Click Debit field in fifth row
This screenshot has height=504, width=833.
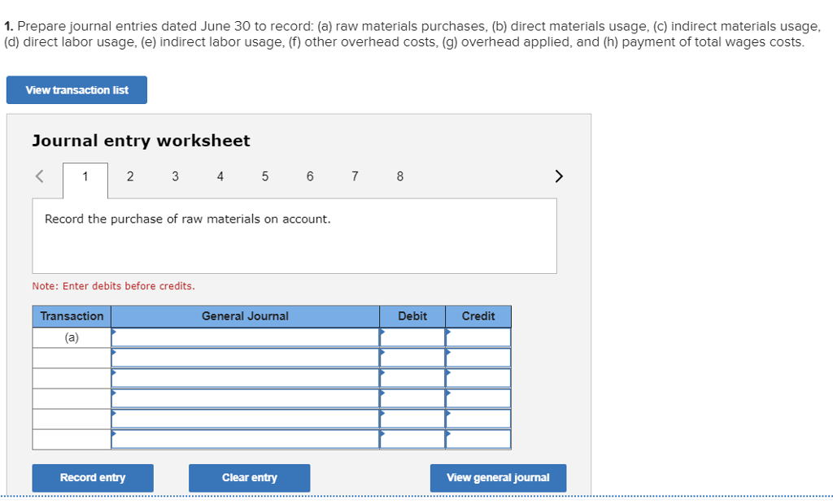coord(412,419)
